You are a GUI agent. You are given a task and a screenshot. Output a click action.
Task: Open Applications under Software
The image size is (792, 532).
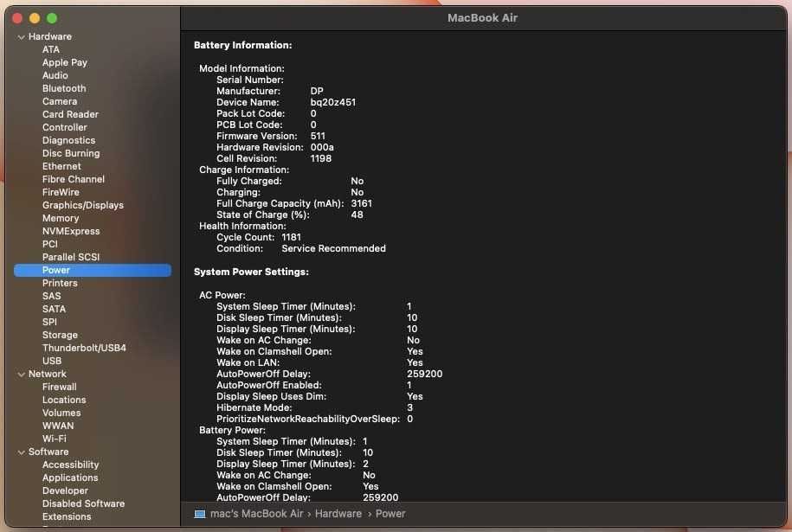coord(70,478)
